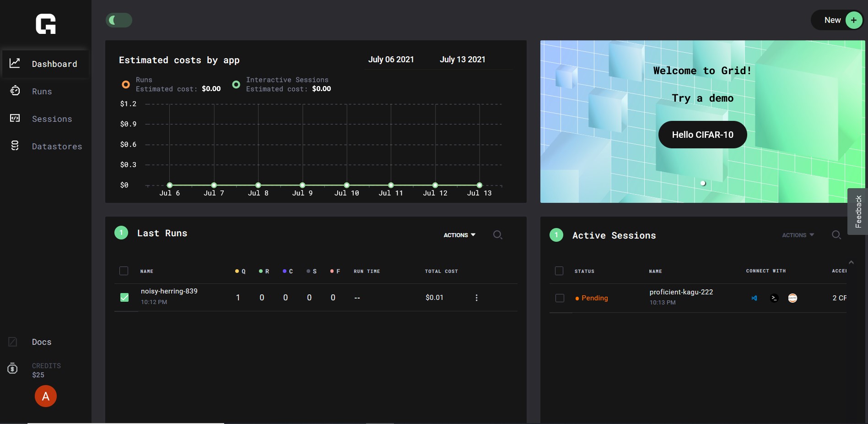
Task: Open the user avatar 'A'
Action: [46, 396]
